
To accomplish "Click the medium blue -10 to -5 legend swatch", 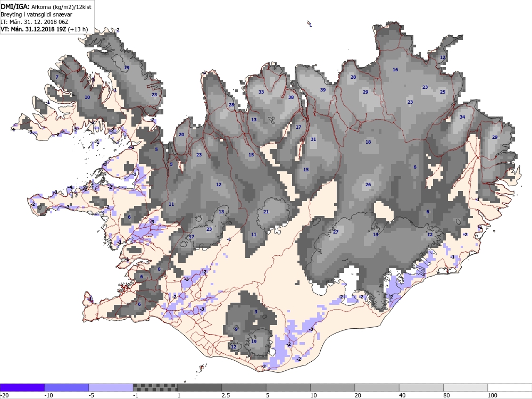I will click(x=66, y=387).
